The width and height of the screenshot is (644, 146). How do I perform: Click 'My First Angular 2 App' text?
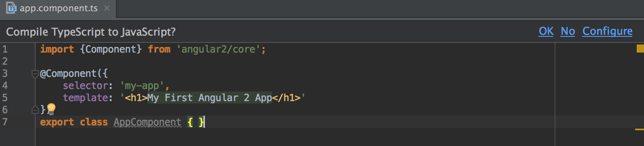209,98
